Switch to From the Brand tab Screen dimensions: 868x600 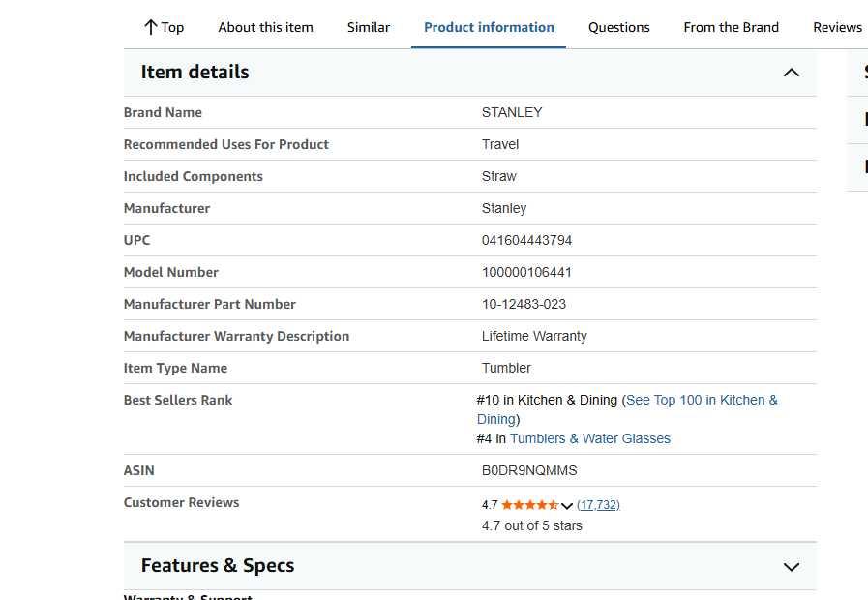(732, 27)
